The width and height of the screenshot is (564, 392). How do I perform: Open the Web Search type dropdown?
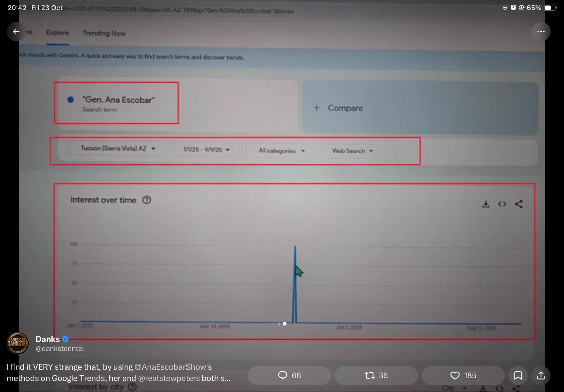[x=352, y=151]
